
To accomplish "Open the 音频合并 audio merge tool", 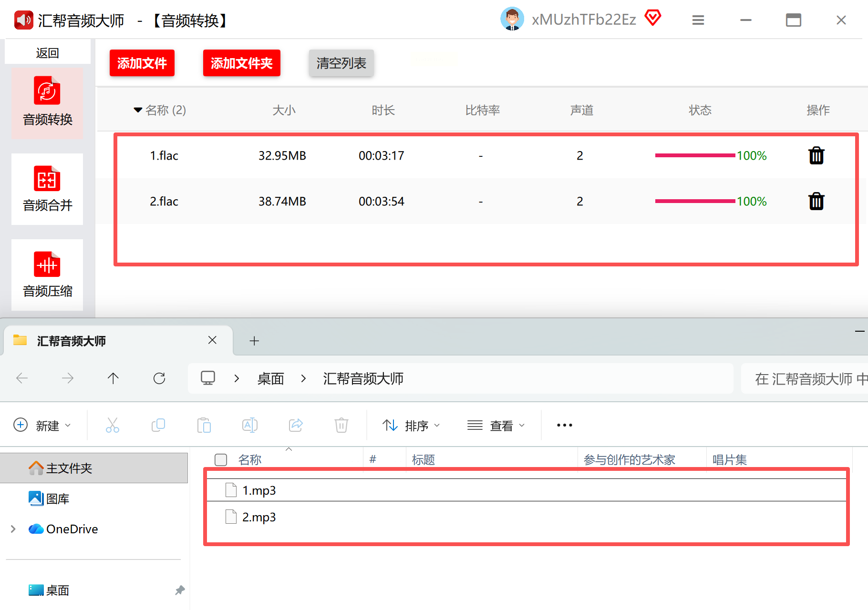I will coord(47,189).
